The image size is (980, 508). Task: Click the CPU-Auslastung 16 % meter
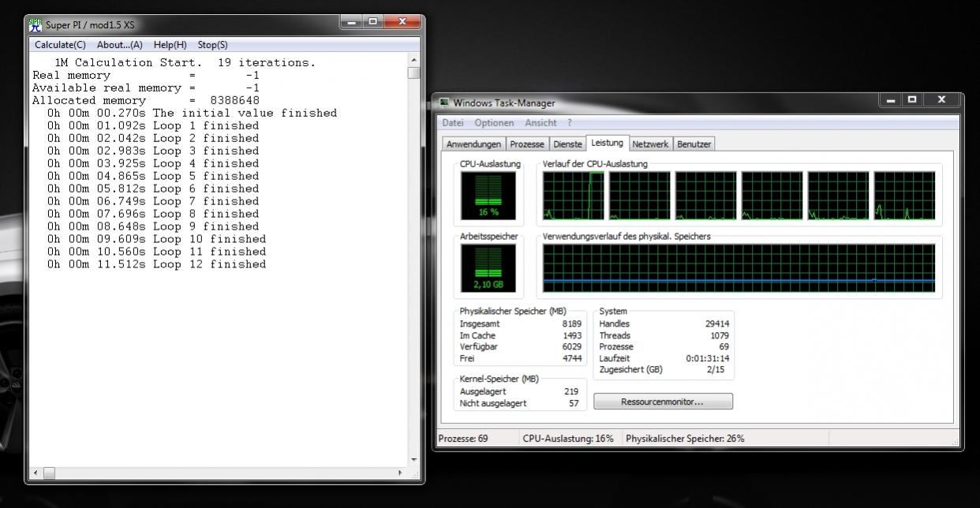pos(488,196)
